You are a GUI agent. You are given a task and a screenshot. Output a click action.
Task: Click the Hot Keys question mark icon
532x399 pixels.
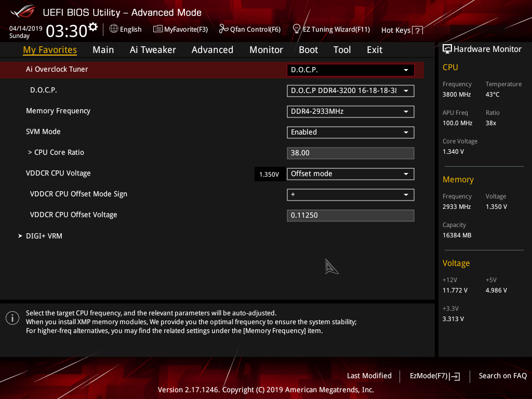click(417, 31)
